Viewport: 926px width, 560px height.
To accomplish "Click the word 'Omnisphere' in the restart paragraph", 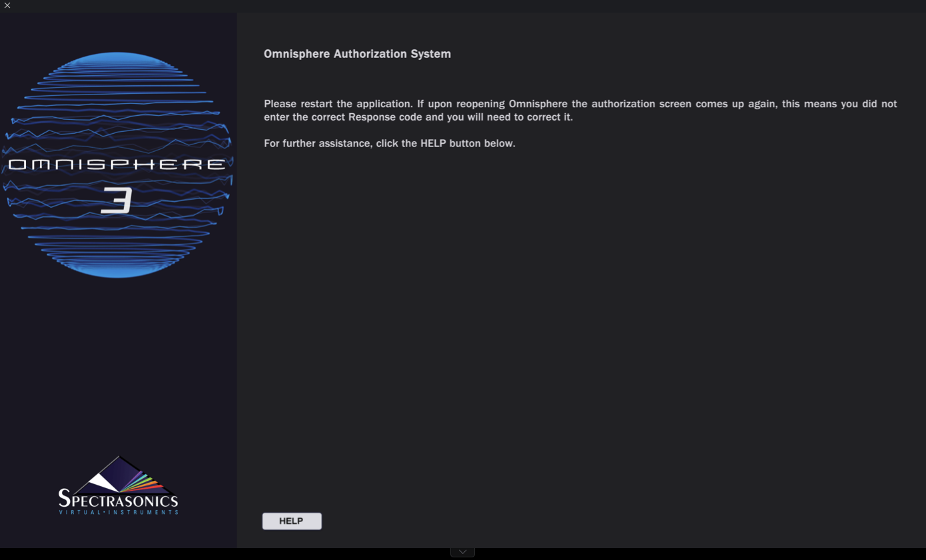I will coord(538,104).
